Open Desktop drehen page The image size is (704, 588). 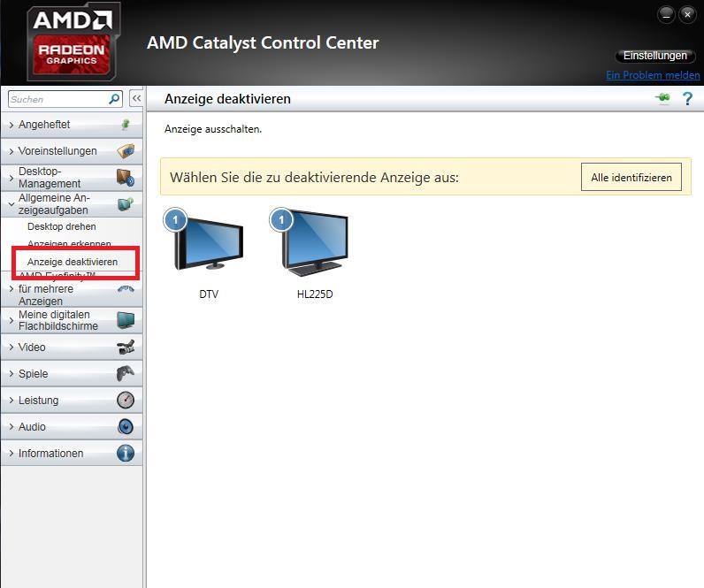[x=62, y=226]
